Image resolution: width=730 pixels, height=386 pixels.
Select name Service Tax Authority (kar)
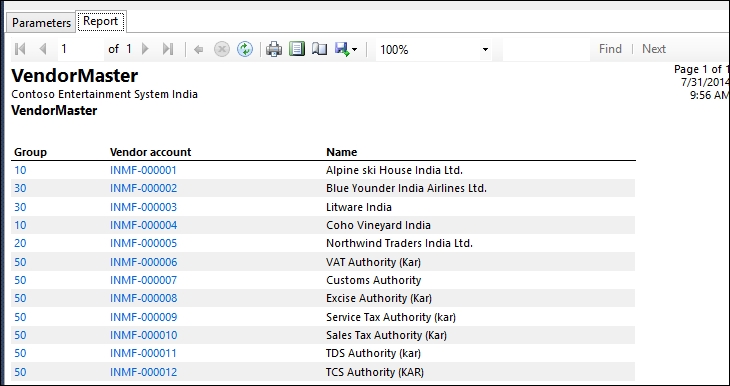click(391, 317)
